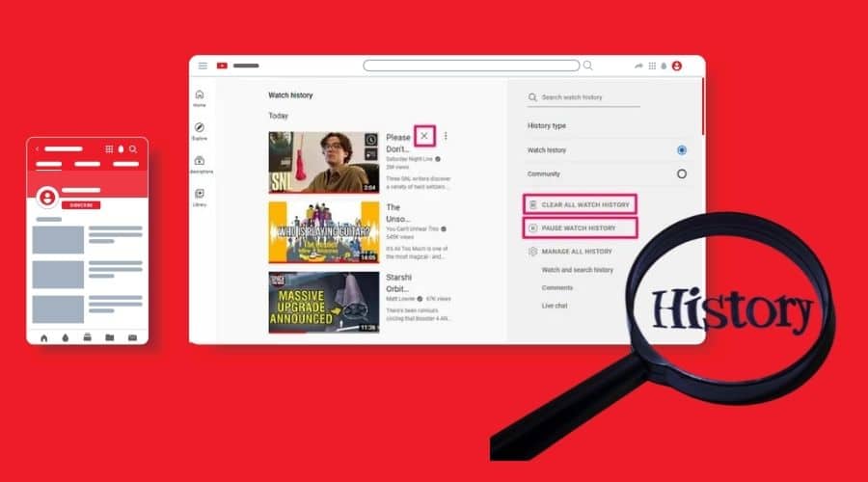Tap the channel avatar on the phone mockup
The image size is (868, 482).
(47, 197)
